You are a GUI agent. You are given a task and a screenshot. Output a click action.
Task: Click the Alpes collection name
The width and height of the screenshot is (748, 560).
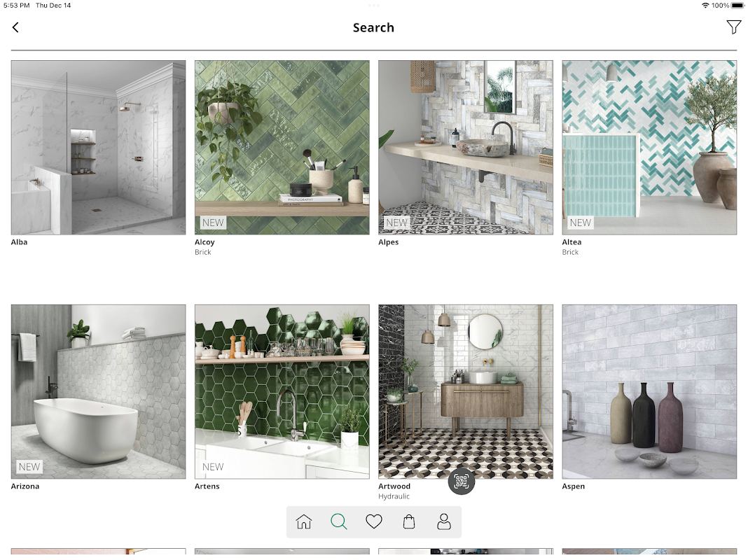388,242
